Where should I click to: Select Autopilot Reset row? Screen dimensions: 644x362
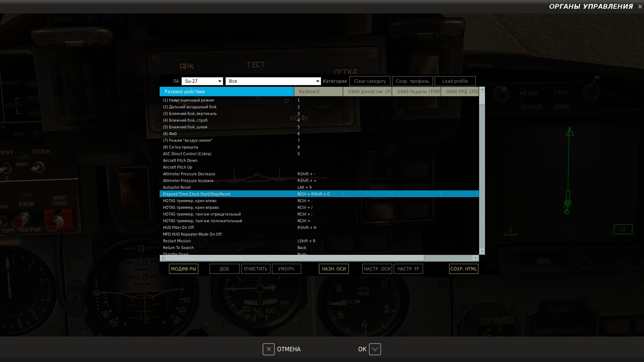[x=319, y=187]
